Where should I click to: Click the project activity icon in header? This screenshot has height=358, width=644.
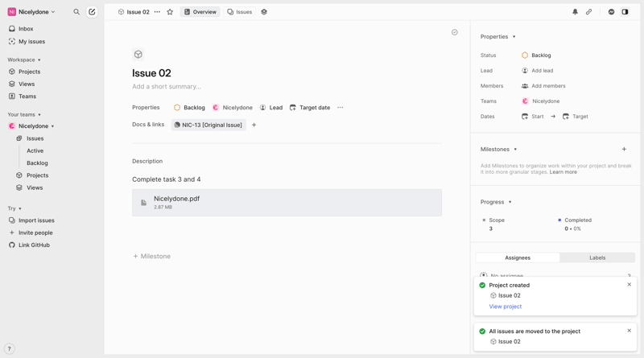coord(611,12)
